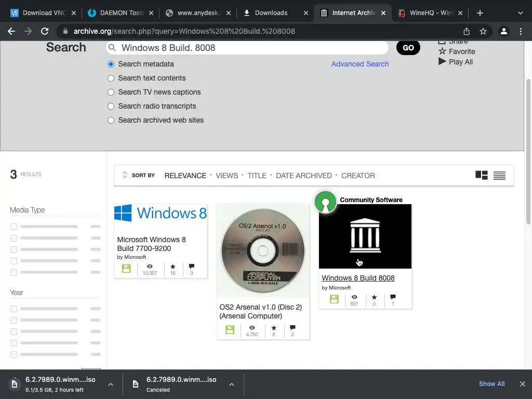The width and height of the screenshot is (532, 399).
Task: Select Search radio transcripts option
Action: coord(111,106)
